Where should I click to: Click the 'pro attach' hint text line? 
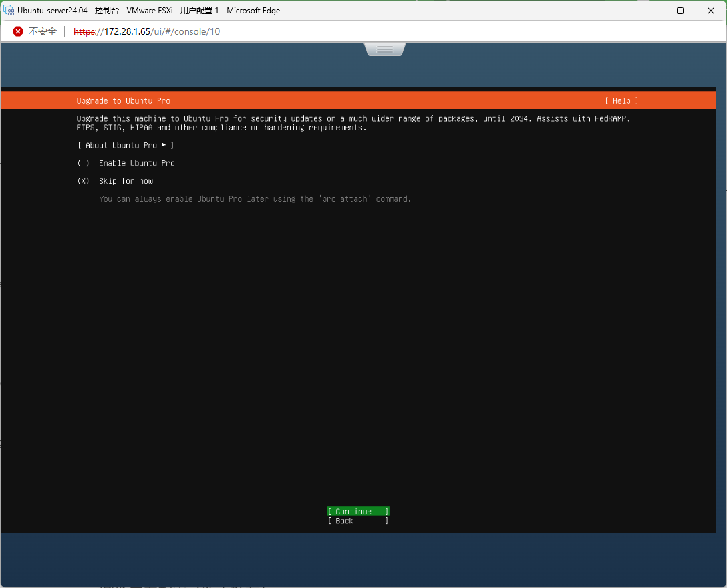pos(255,199)
